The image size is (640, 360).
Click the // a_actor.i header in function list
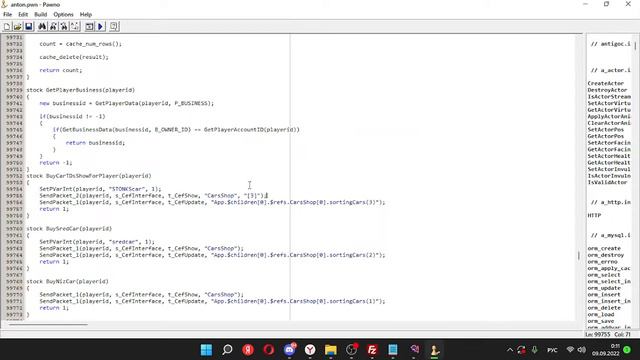point(610,70)
